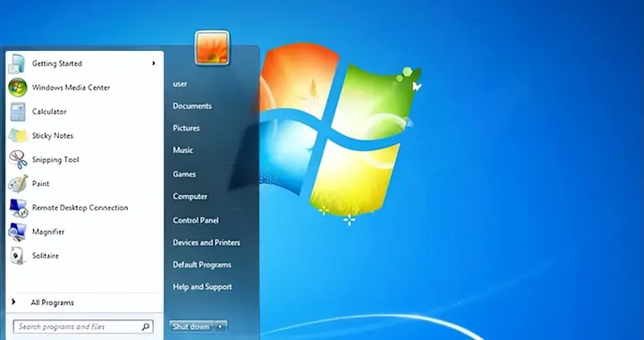Viewport: 644px width, 340px height.
Task: Click the Paint label
Action: coord(40,183)
